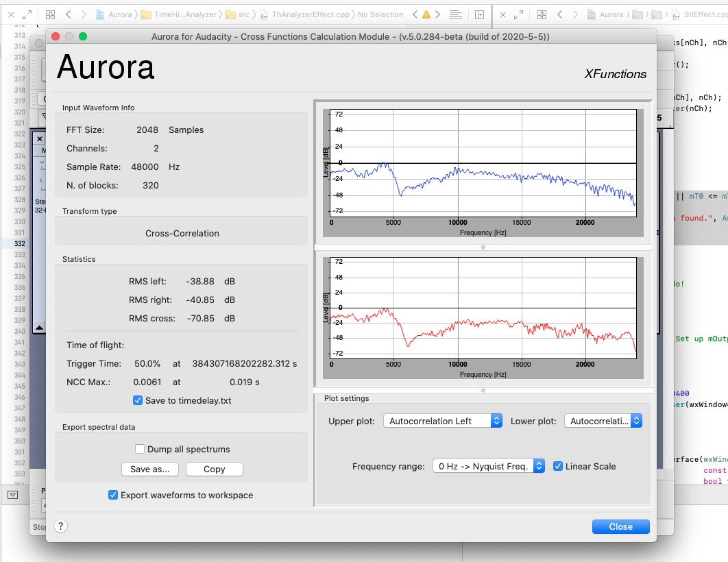728x562 pixels.
Task: Click line number 340 in gutter
Action: pos(19,331)
